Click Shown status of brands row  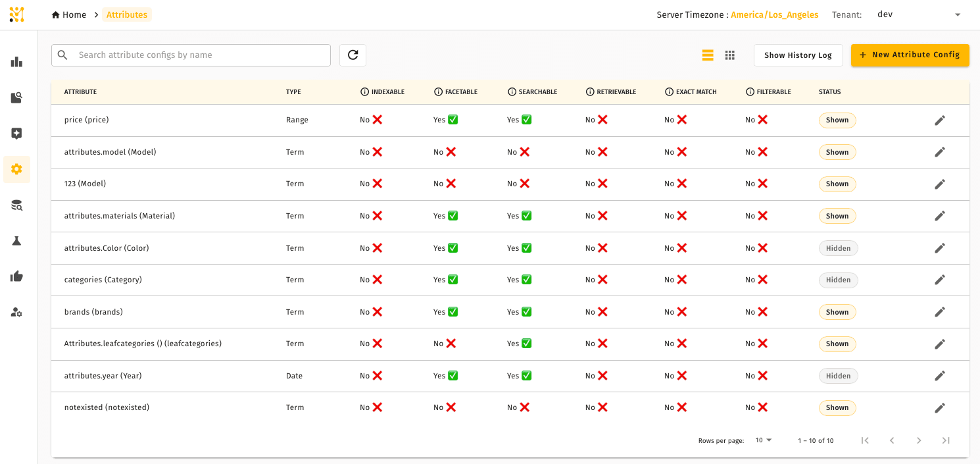(x=837, y=312)
